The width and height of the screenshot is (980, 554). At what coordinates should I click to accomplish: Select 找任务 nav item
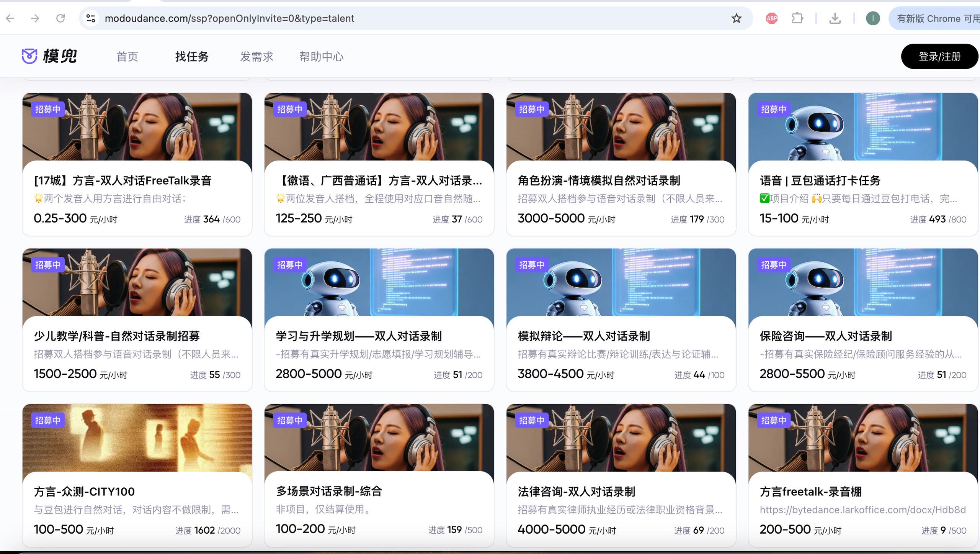point(192,57)
